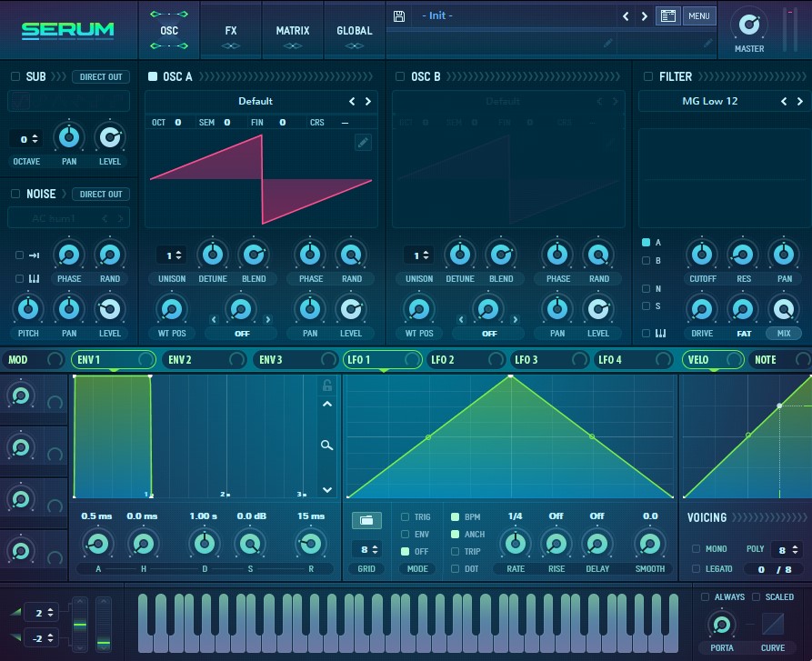This screenshot has width=812, height=661.
Task: Switch to the GLOBAL tab
Action: tap(355, 31)
